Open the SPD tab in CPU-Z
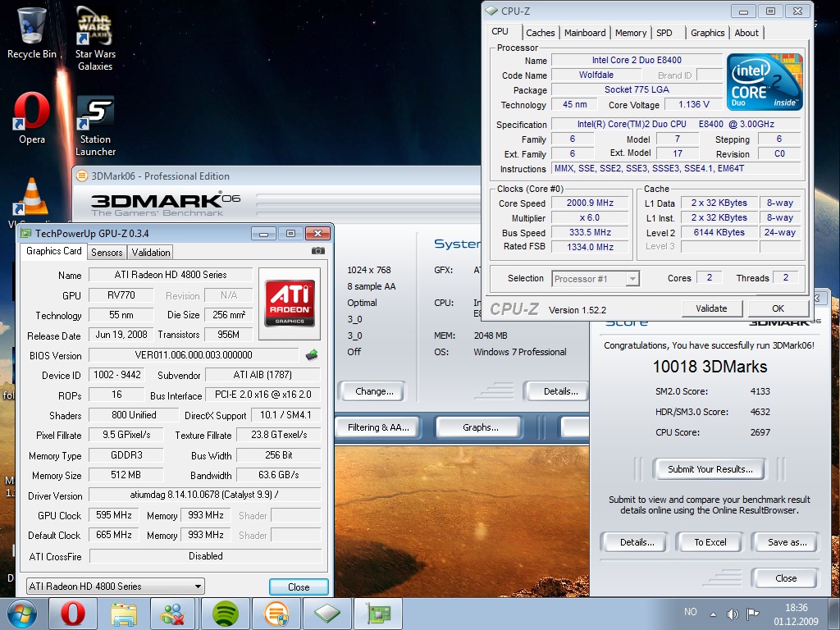Viewport: 840px width, 630px height. pyautogui.click(x=664, y=33)
